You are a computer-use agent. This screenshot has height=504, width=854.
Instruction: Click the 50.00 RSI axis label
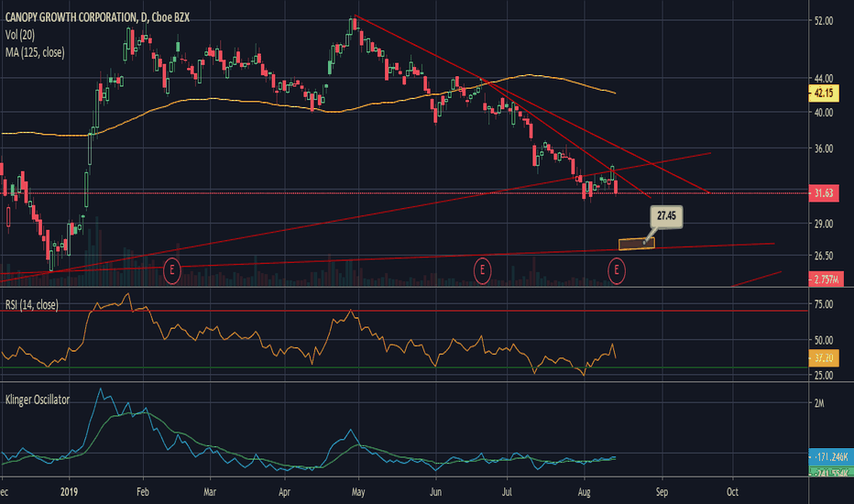(x=824, y=340)
